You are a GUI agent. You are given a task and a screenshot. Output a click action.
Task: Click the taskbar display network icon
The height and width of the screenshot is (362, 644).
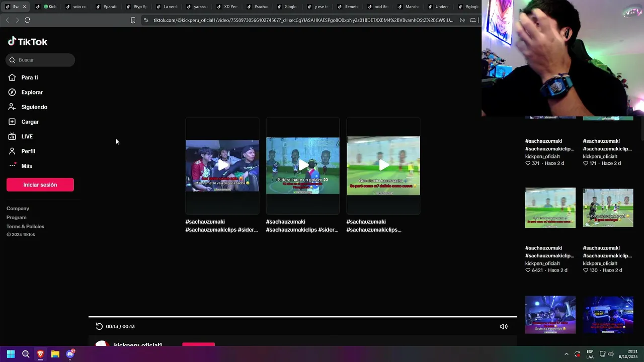[x=602, y=354]
